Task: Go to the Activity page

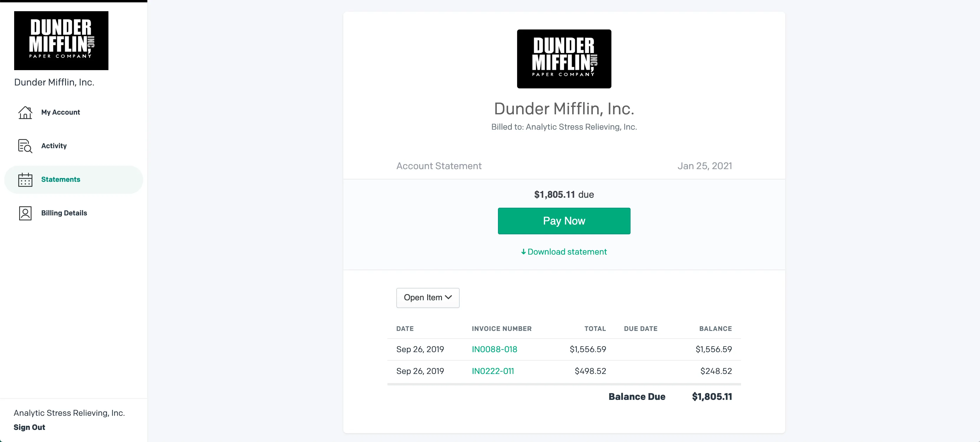Action: (73, 146)
